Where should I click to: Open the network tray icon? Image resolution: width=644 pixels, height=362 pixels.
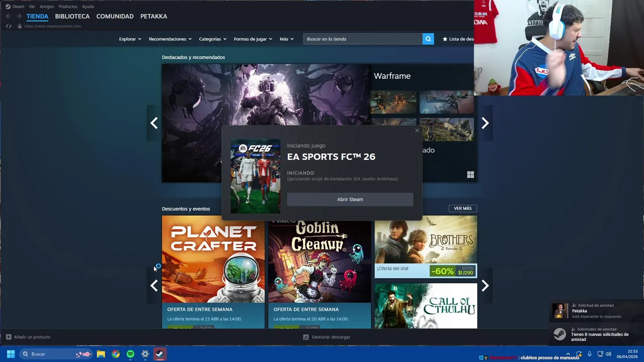pos(600,354)
